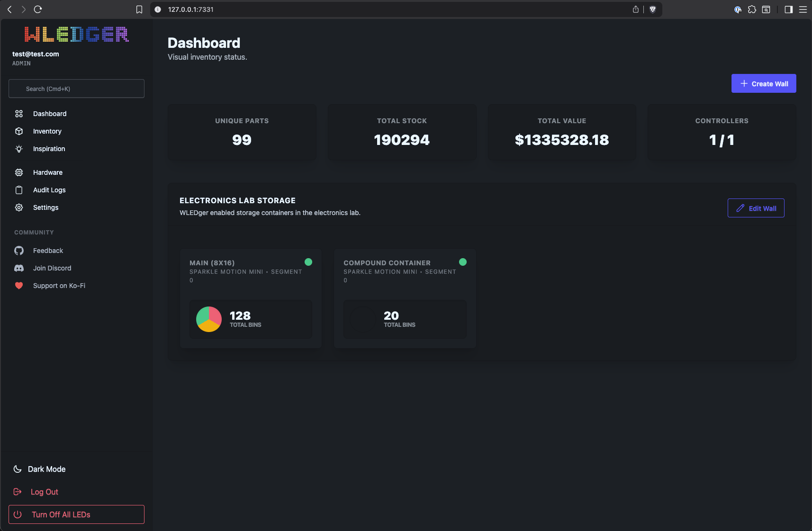
Task: Click the green status dot on Main (8x16)
Action: 308,261
